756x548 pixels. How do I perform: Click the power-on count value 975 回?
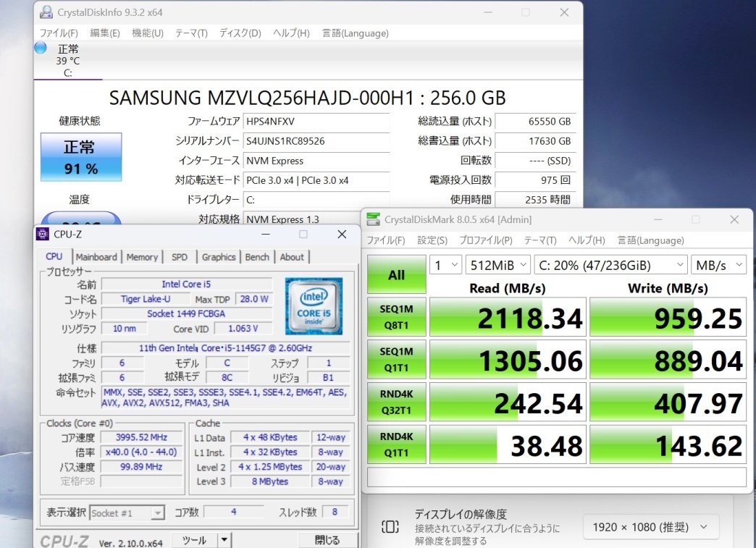(x=535, y=180)
